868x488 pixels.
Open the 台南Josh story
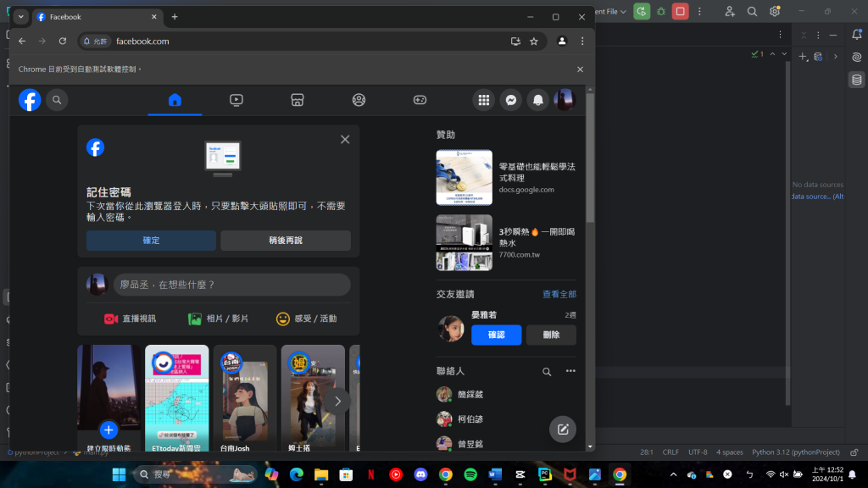coord(245,398)
